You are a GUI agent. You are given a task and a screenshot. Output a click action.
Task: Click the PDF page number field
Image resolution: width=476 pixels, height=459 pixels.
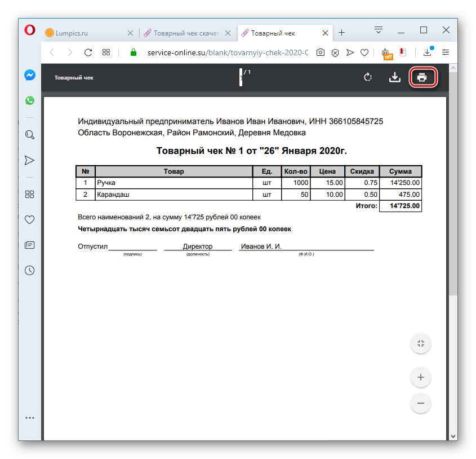(x=241, y=77)
